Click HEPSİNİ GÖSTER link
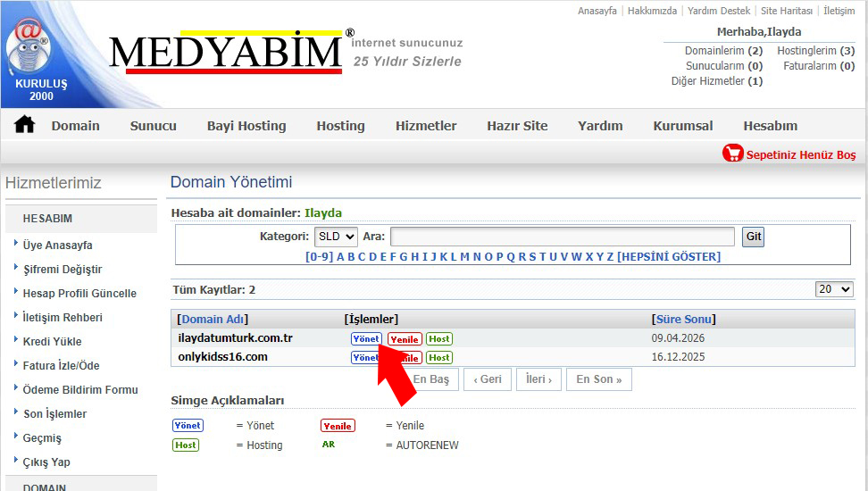The width and height of the screenshot is (868, 491). pos(669,257)
